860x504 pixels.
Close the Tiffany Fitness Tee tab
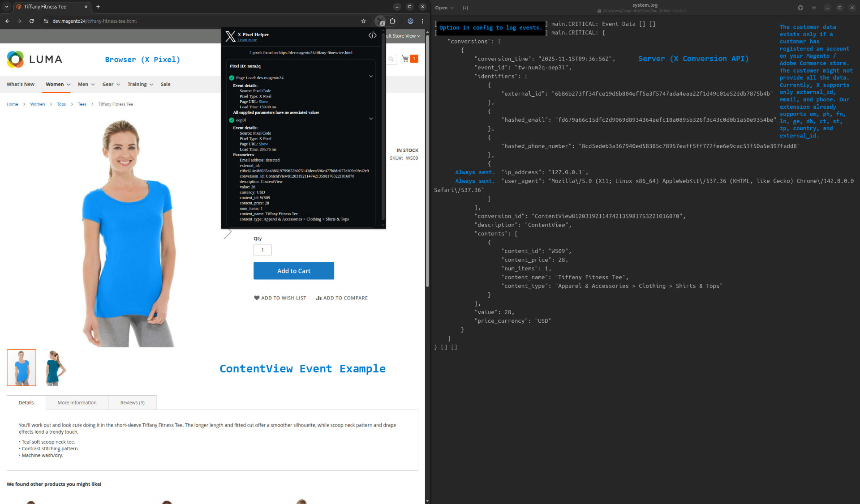coord(86,7)
